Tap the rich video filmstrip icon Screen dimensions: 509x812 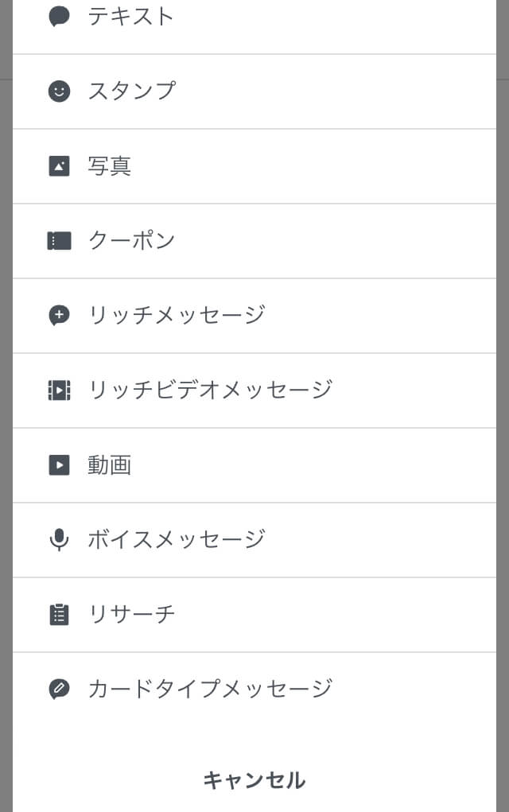[x=59, y=390]
